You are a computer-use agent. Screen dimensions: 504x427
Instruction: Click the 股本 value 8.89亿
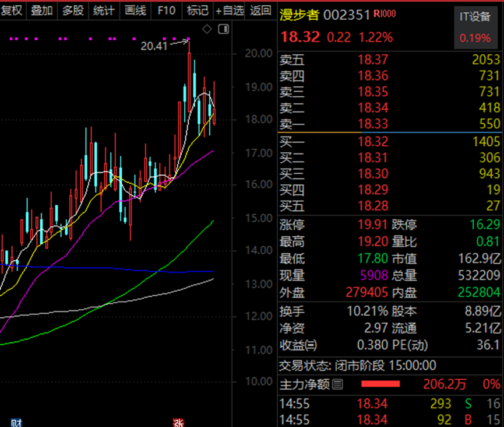(483, 311)
